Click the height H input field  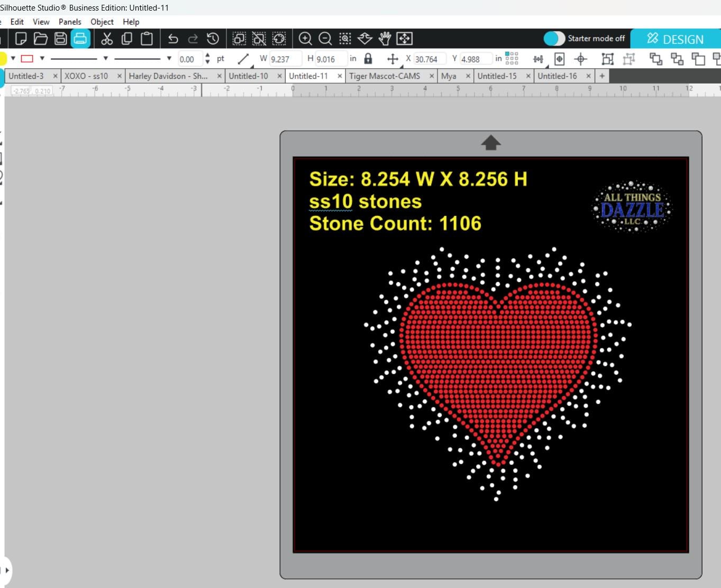pyautogui.click(x=331, y=59)
